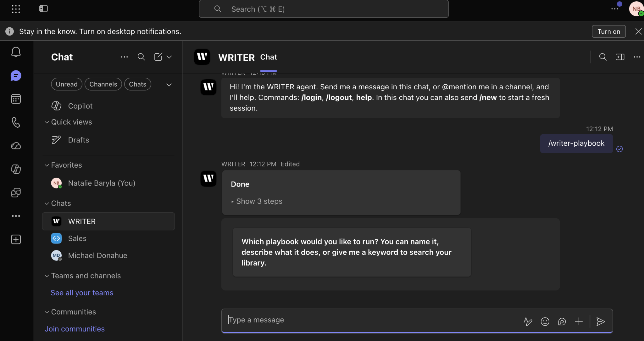Expand Show 3 steps disclosure
Screen dimensions: 644x341
257,201
